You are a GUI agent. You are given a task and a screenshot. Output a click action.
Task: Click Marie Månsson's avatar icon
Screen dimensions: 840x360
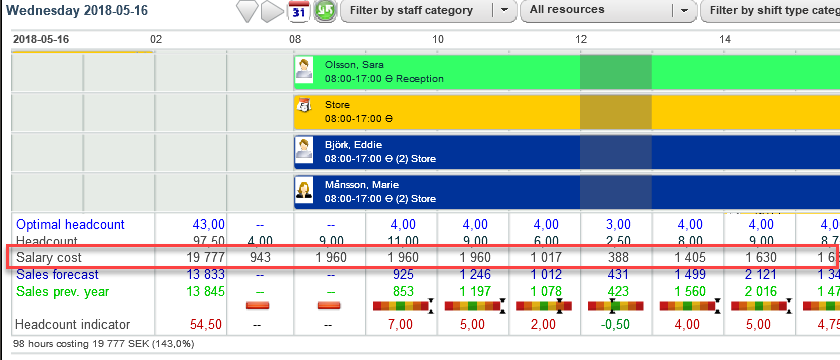(x=304, y=191)
